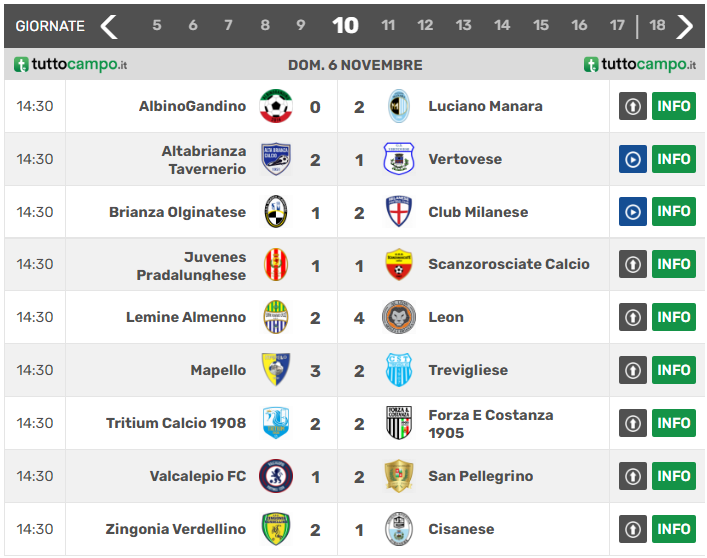This screenshot has width=707, height=558.
Task: Click the Valcalepio FC round crest
Action: coord(275,476)
